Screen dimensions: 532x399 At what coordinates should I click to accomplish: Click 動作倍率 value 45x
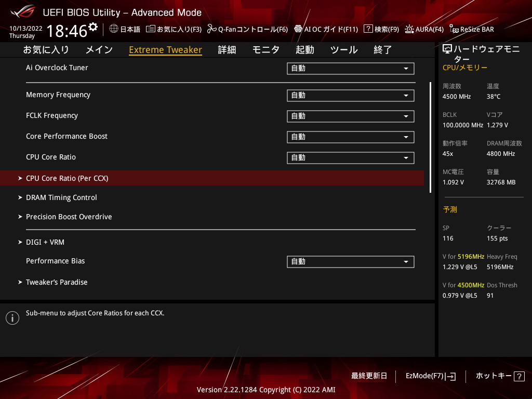point(448,154)
